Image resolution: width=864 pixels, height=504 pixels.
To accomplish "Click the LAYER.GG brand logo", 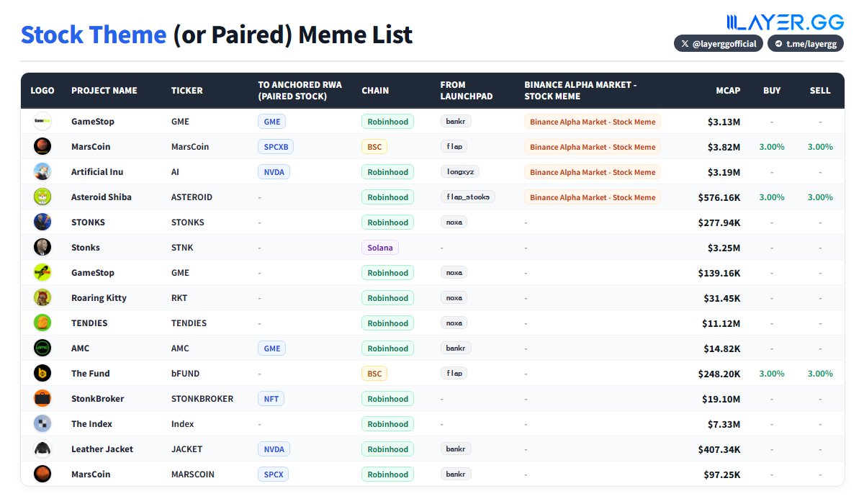I will pyautogui.click(x=785, y=22).
